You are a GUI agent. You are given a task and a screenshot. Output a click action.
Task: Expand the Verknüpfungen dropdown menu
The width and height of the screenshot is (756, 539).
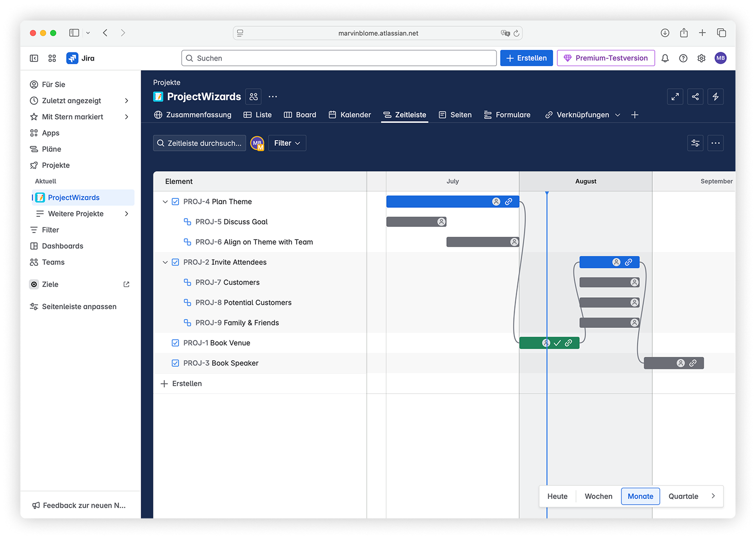(582, 114)
